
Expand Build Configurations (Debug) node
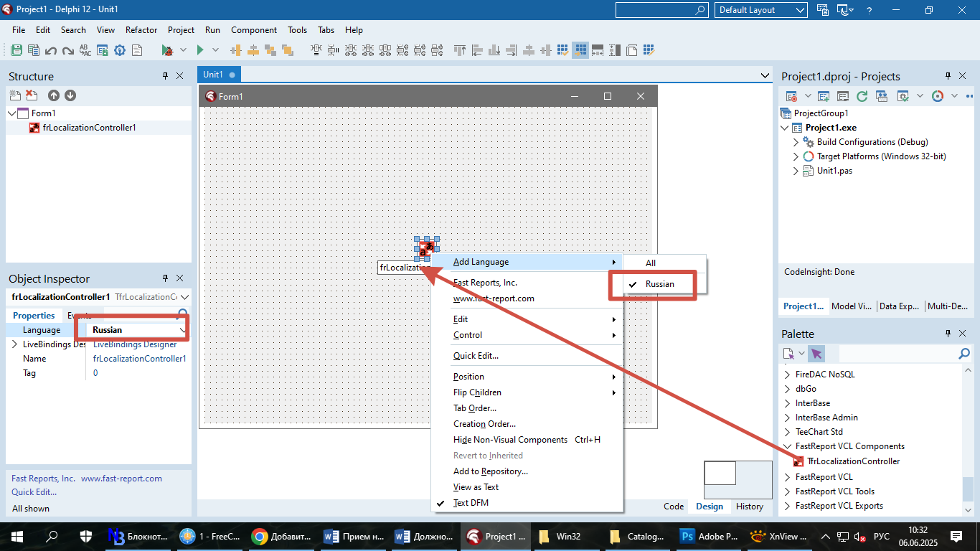(x=796, y=142)
